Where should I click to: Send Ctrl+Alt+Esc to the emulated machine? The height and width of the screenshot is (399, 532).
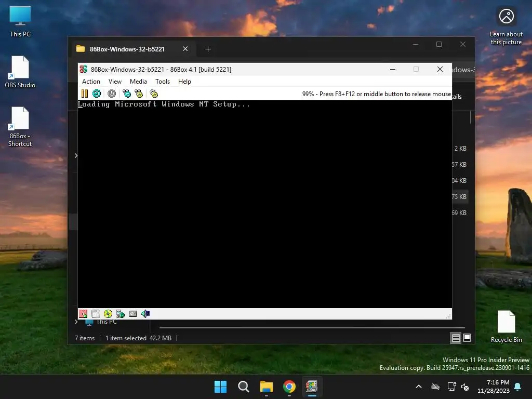pyautogui.click(x=139, y=94)
